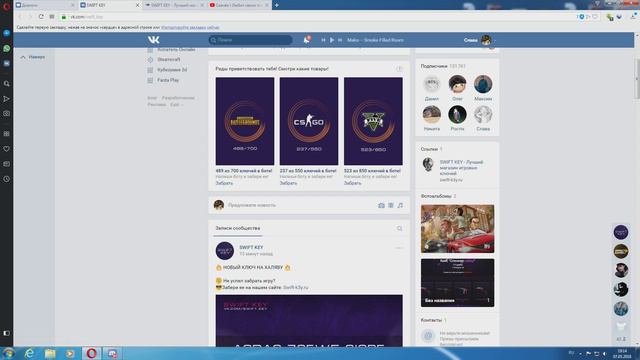This screenshot has width=640, height=360.
Task: Click the vk.com address bar
Action: [318, 17]
